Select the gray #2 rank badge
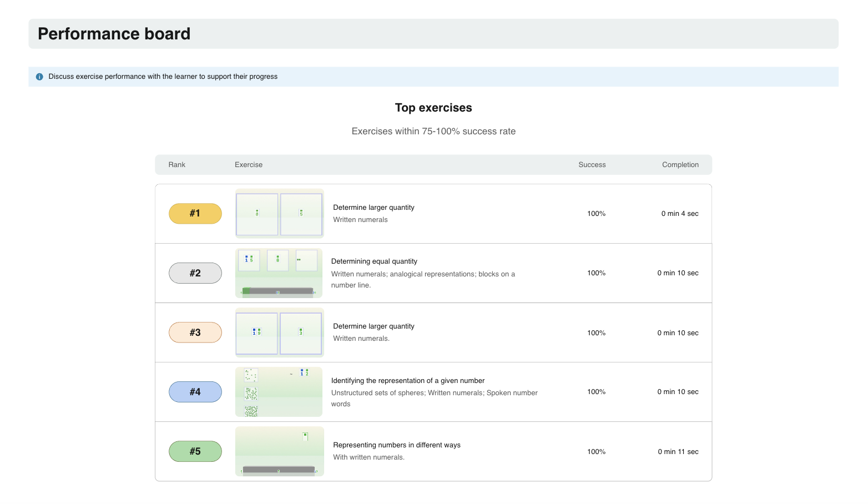This screenshot has width=868, height=504. tap(195, 273)
